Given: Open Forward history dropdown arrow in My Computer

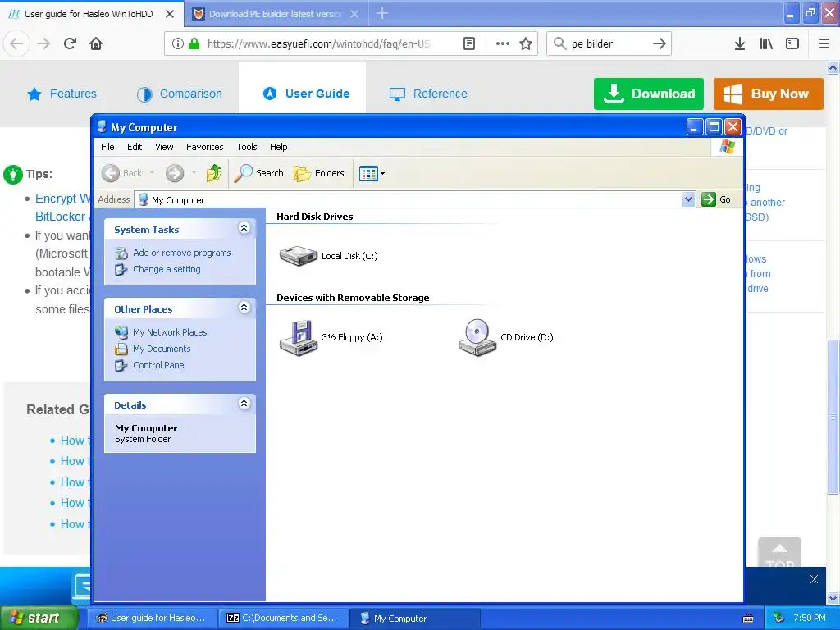Looking at the screenshot, I should tap(194, 173).
